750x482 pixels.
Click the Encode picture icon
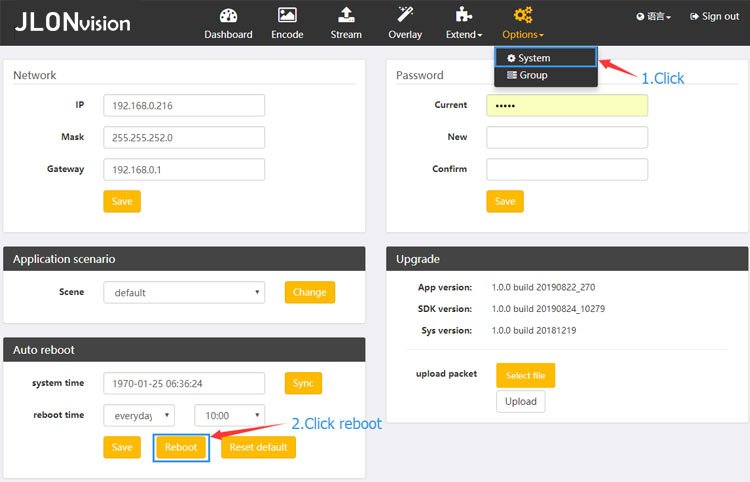[x=287, y=15]
